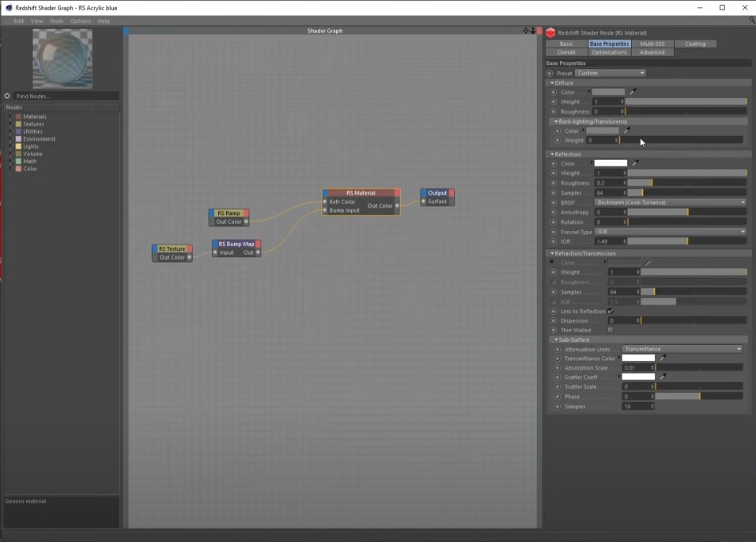Pick Diffuse color with its eyedropper
Image resolution: width=756 pixels, height=542 pixels.
[x=633, y=92]
